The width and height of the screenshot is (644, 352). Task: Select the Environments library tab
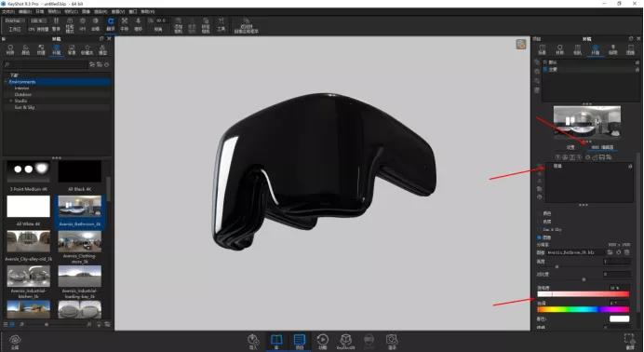click(x=56, y=49)
